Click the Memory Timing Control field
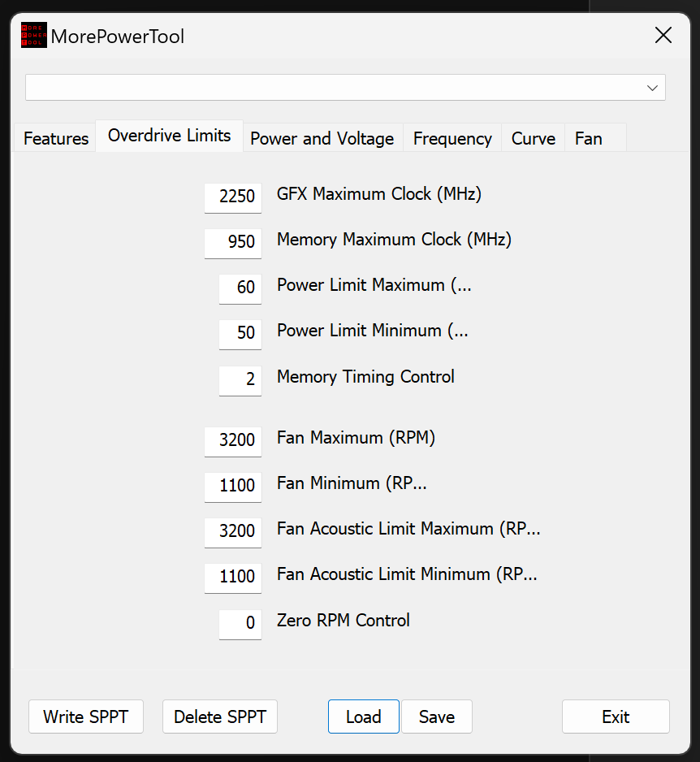700x762 pixels. point(240,380)
